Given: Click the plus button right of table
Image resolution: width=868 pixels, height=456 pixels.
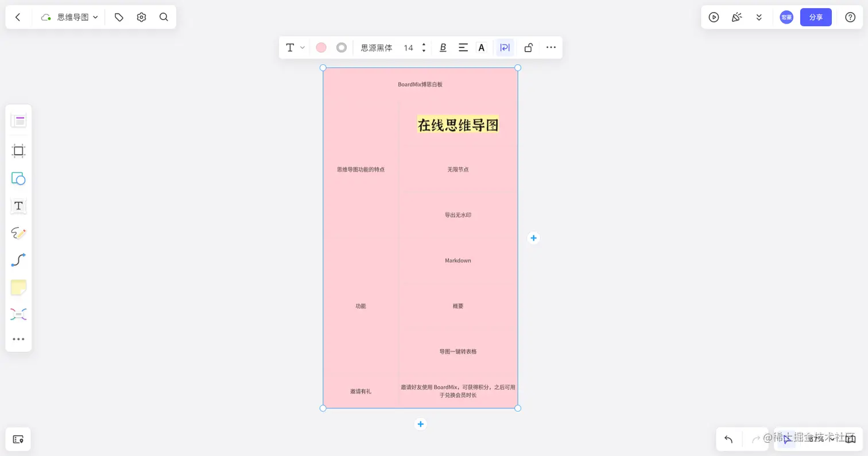Looking at the screenshot, I should tap(533, 238).
